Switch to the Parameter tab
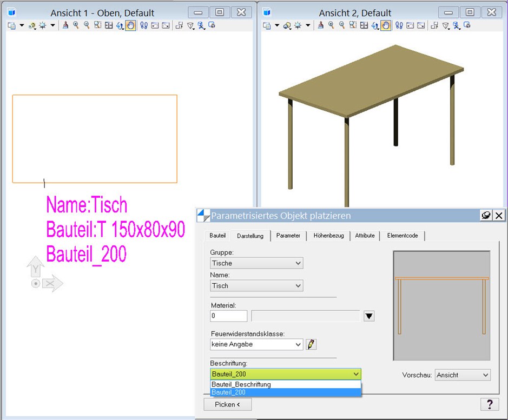Image resolution: width=508 pixels, height=420 pixels. (288, 236)
